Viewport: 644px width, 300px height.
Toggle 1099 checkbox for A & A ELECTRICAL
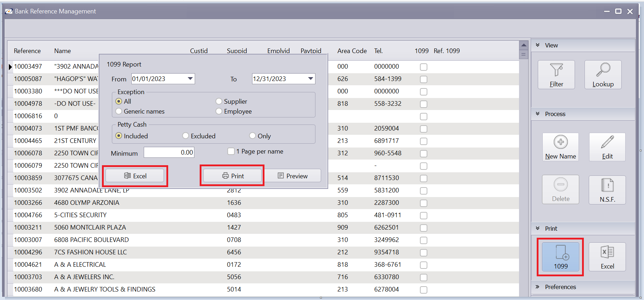click(x=423, y=265)
